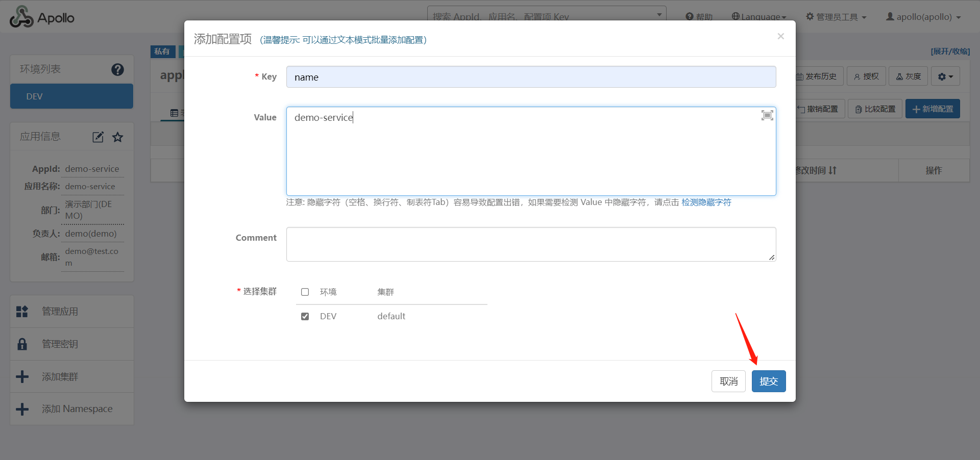Screen dimensions: 980x460
Task: Click the edit app info icon
Action: tap(98, 137)
